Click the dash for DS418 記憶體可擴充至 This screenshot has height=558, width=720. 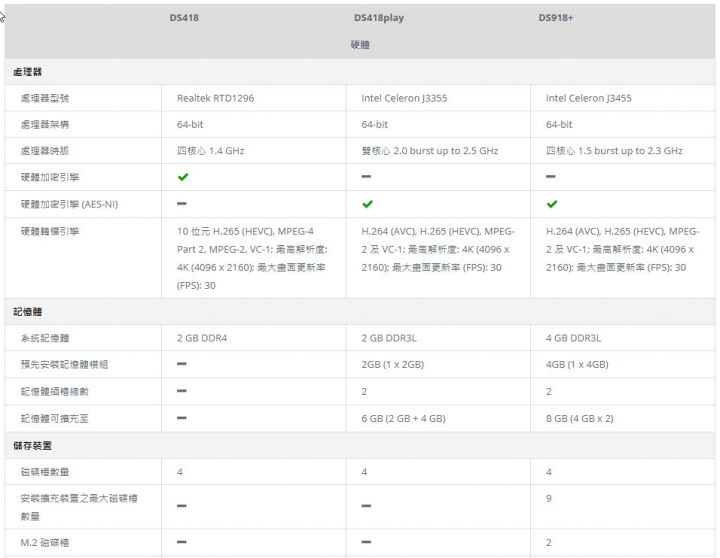tap(182, 417)
